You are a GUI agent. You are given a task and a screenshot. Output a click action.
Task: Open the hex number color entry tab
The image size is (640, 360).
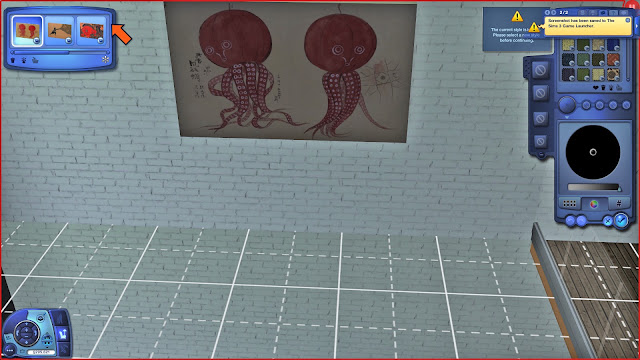pyautogui.click(x=619, y=203)
